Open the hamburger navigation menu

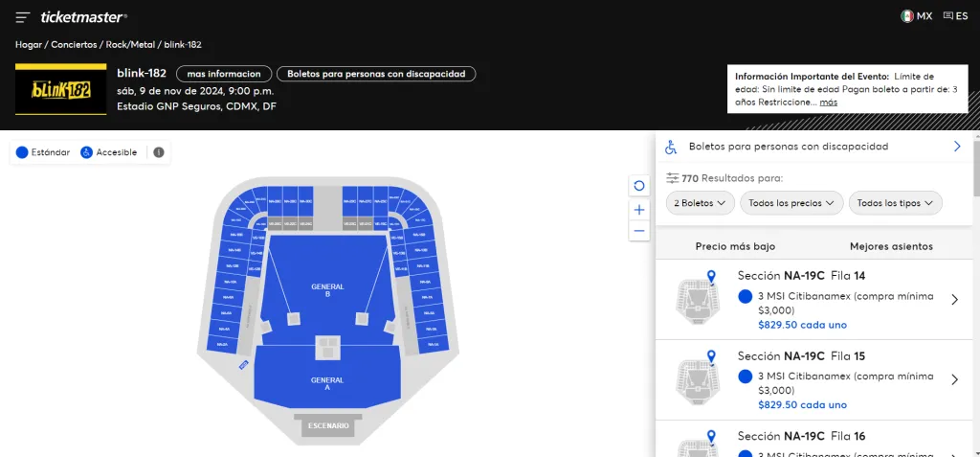coord(22,17)
